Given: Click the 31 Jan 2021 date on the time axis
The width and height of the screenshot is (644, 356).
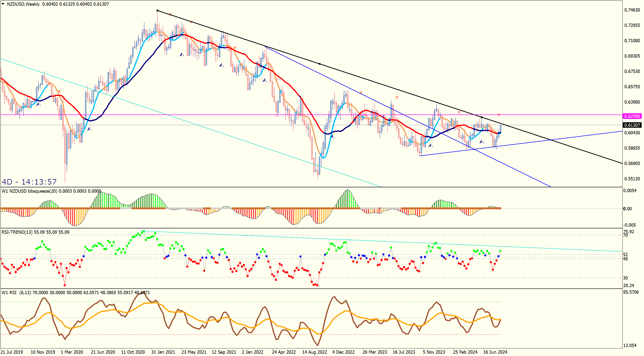Looking at the screenshot, I should click(x=163, y=352).
